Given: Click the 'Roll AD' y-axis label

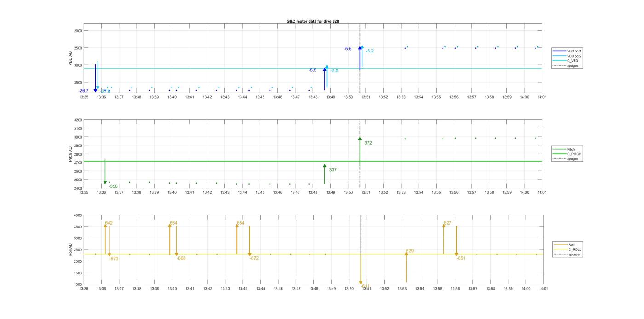Looking at the screenshot, I should [x=70, y=249].
